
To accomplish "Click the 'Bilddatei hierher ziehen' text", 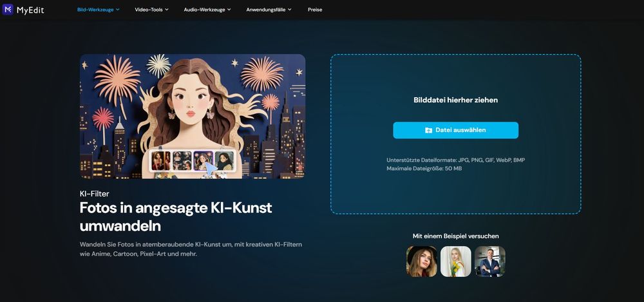I will pyautogui.click(x=455, y=100).
